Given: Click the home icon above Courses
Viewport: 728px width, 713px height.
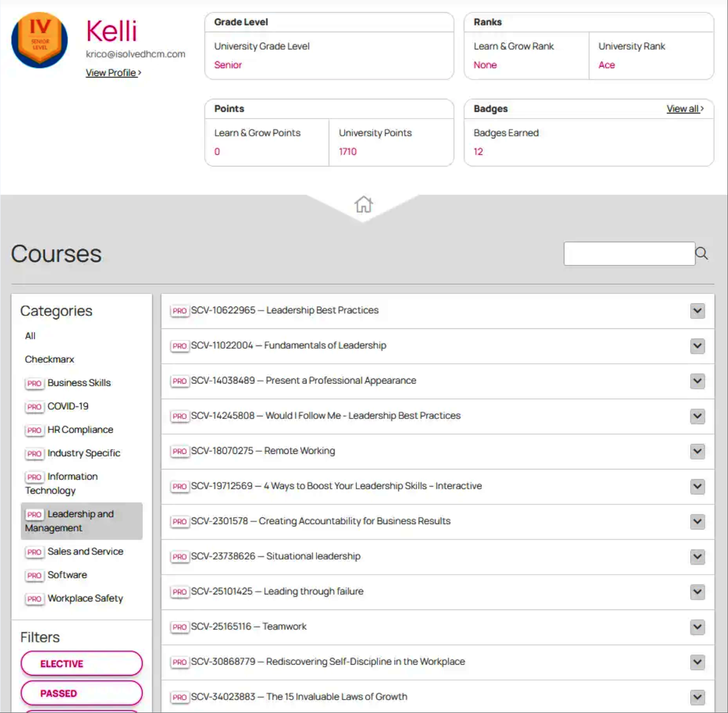Looking at the screenshot, I should click(363, 205).
